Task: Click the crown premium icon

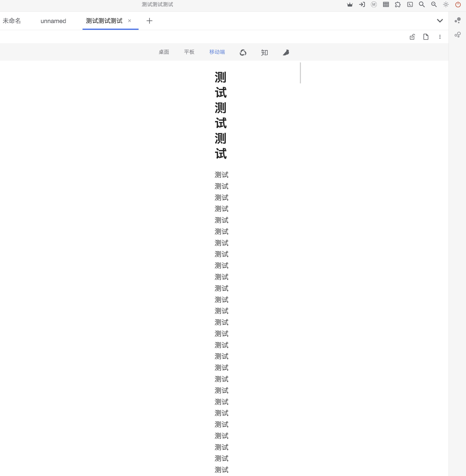Action: tap(350, 5)
